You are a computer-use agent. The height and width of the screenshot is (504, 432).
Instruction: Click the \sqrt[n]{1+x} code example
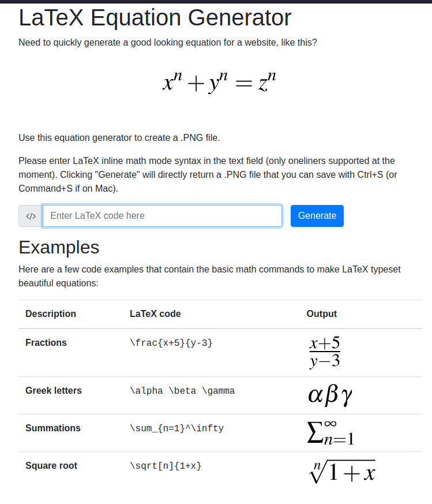pyautogui.click(x=166, y=466)
